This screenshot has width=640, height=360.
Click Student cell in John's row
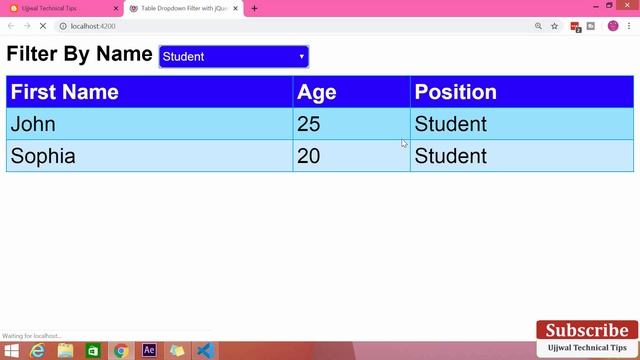point(522,124)
